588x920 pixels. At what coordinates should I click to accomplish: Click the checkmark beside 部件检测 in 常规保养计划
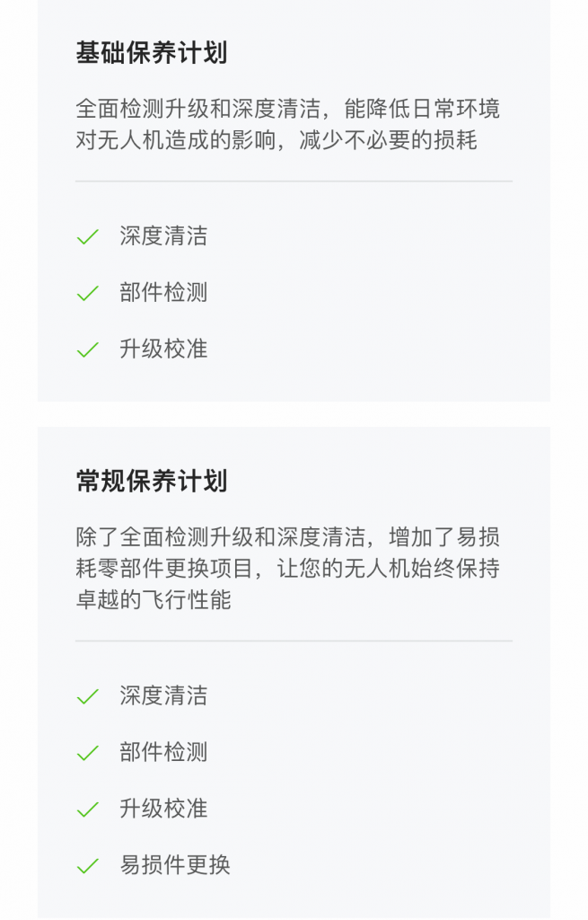pos(88,753)
